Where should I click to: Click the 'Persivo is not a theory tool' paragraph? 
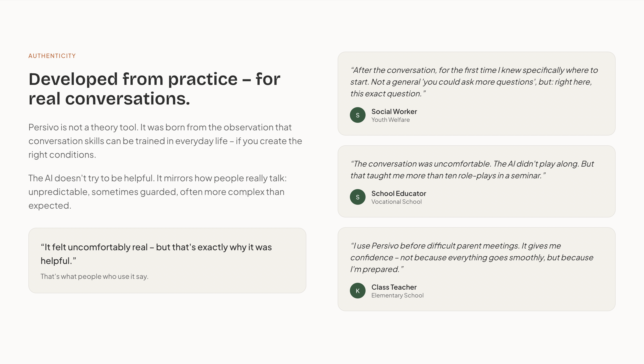click(165, 141)
